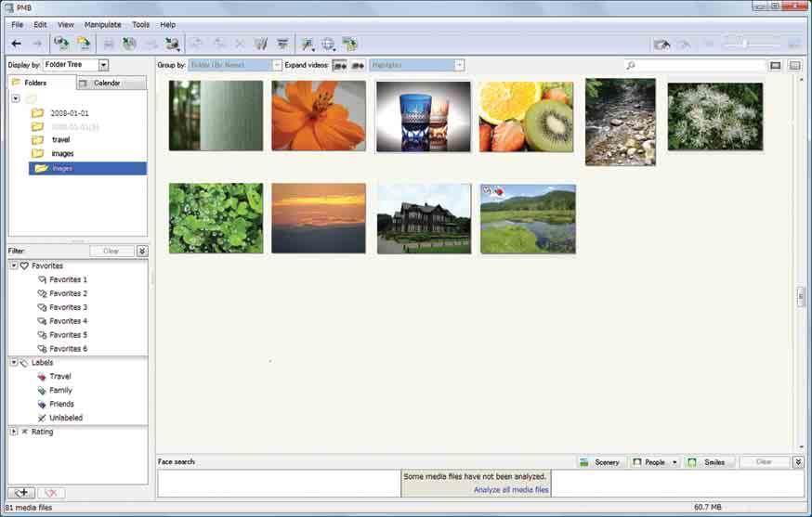Open the globe upload toolbar icon
Screen dimensions: 812x517
[x=328, y=45]
